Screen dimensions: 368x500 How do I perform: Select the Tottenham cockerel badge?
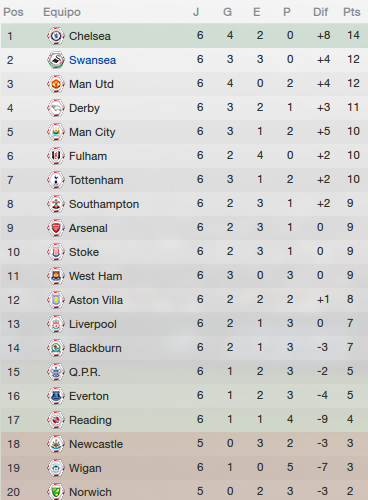[x=56, y=180]
